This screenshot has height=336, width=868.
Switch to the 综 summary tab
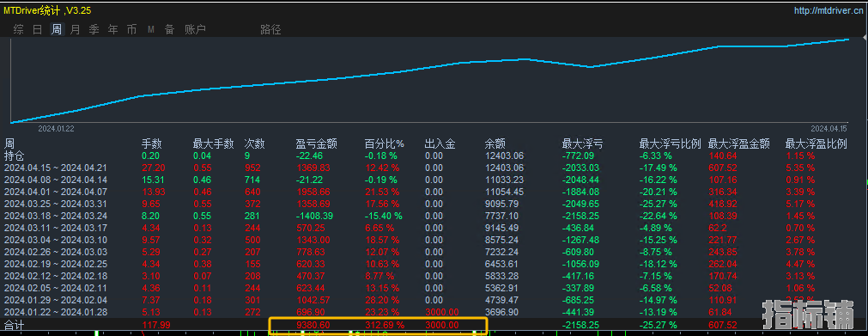(18, 30)
